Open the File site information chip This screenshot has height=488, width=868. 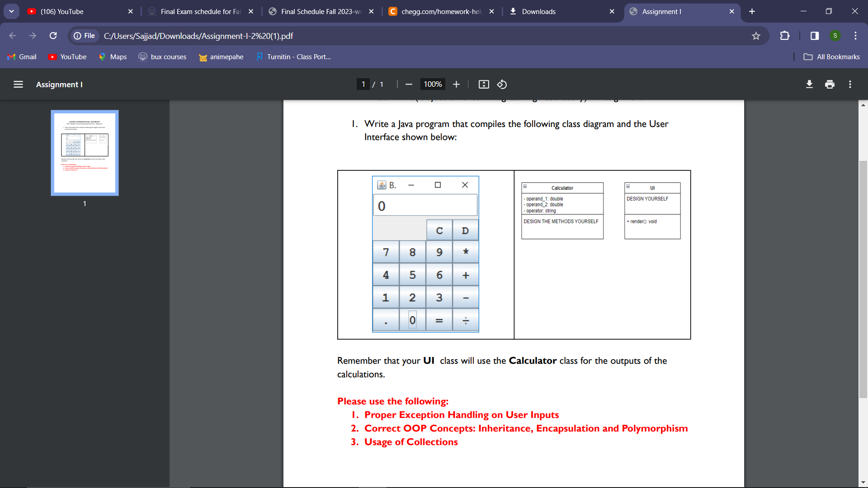(84, 35)
